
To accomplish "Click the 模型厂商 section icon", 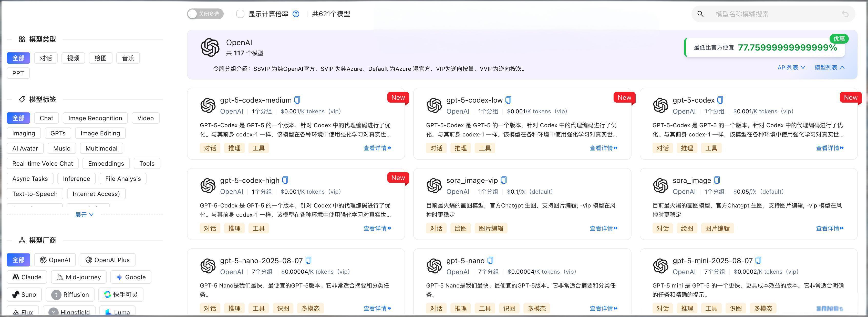I will (22, 240).
